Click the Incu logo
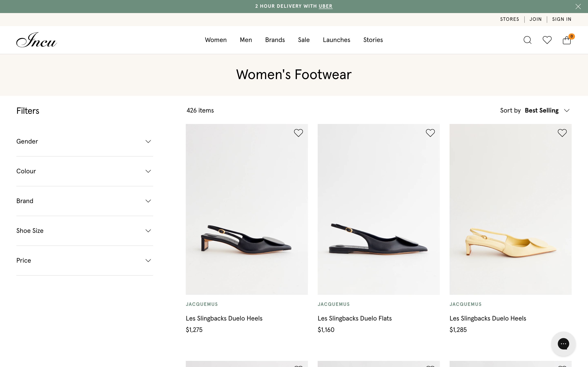588x367 pixels. click(37, 40)
